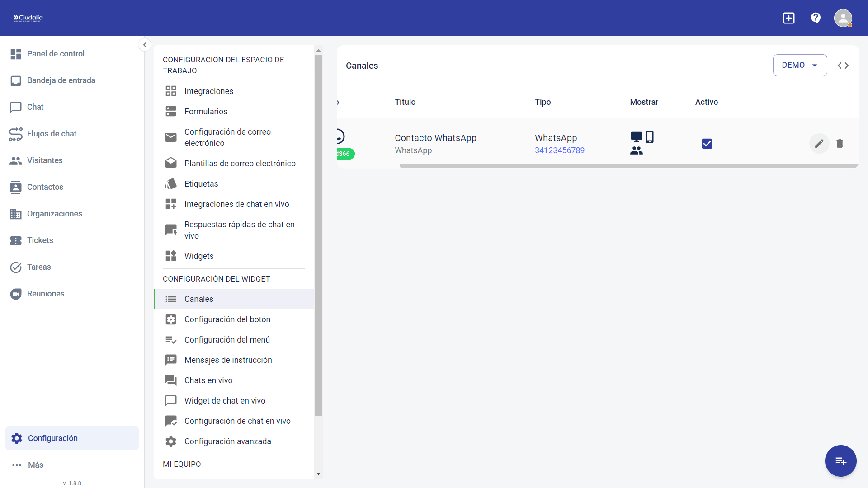Open the user profile avatar
Image resolution: width=868 pixels, height=488 pixels.
[x=843, y=18]
